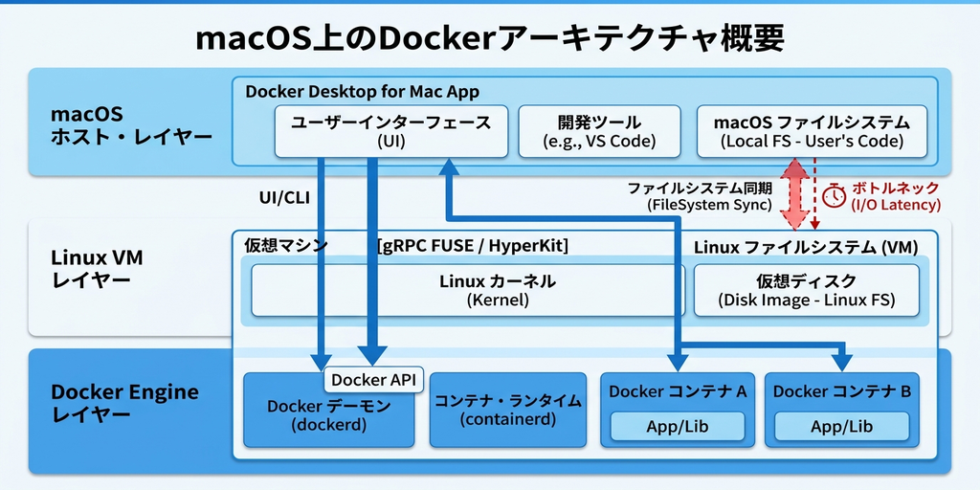Click the macOS ファイルシステム box

tap(812, 131)
